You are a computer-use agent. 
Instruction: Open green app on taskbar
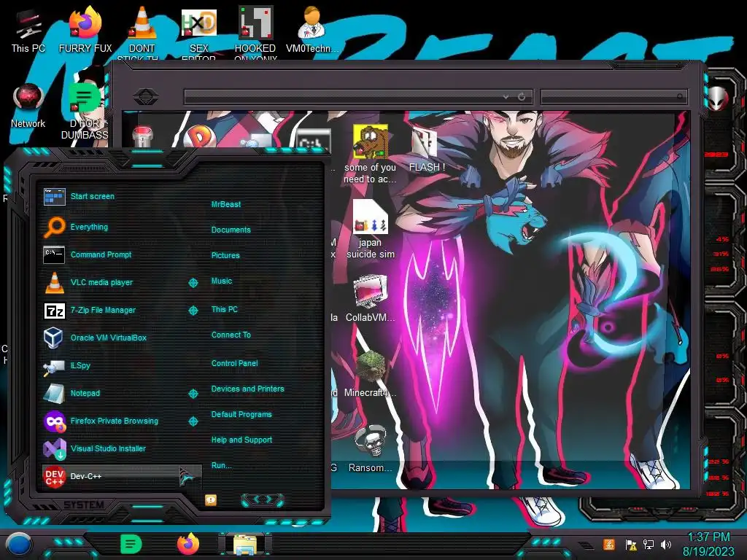131,544
